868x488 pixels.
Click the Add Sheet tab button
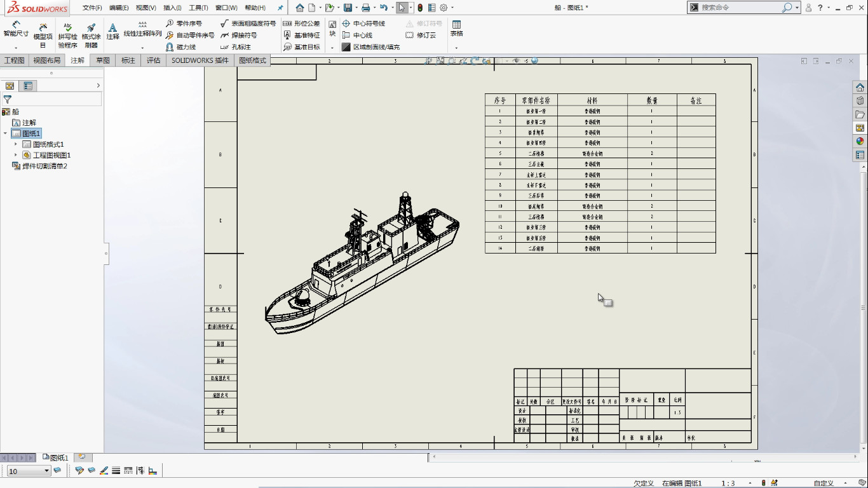[x=82, y=457]
